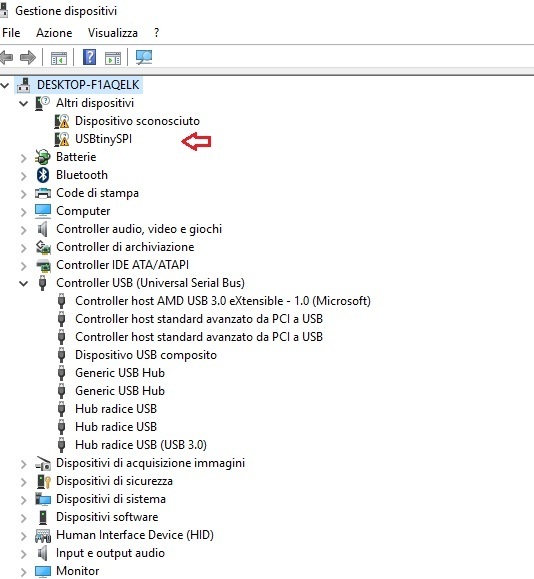534x579 pixels.
Task: Select Controller host AMD USB 3.0 eXtensible
Action: [x=223, y=301]
